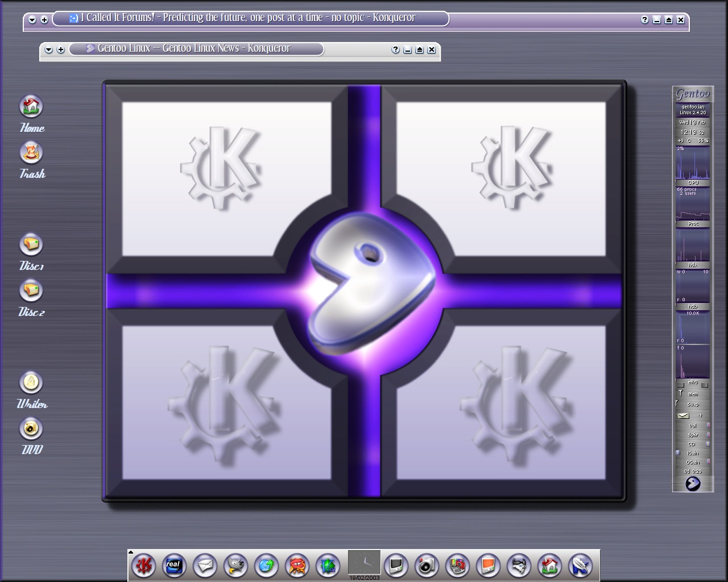This screenshot has height=582, width=728.
Task: Click the Mem meter in GKrellM
Action: coord(693,394)
